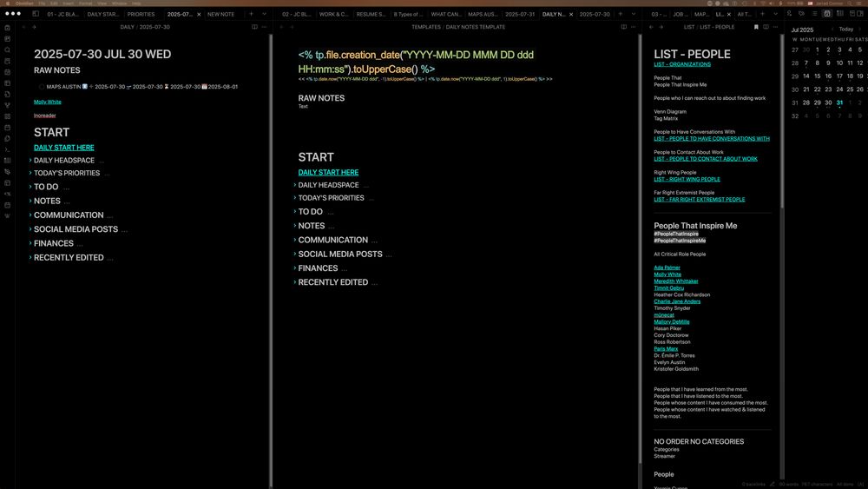Viewport: 868px width, 489px height.
Task: Expand FINANCES in Daily Notes Template
Action: [295, 268]
